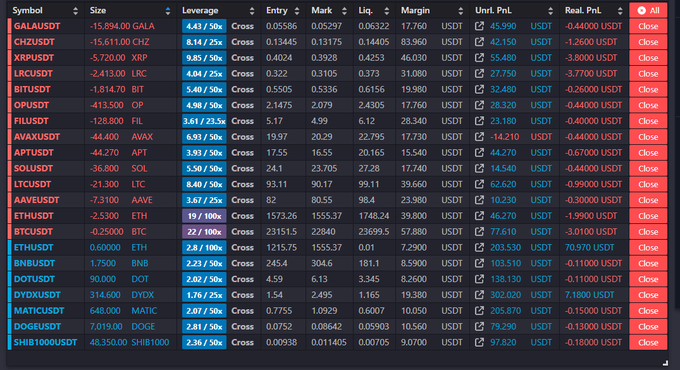The width and height of the screenshot is (680, 370).
Task: Select AVAXUSDT unrealized PnL -14.210
Action: click(504, 137)
